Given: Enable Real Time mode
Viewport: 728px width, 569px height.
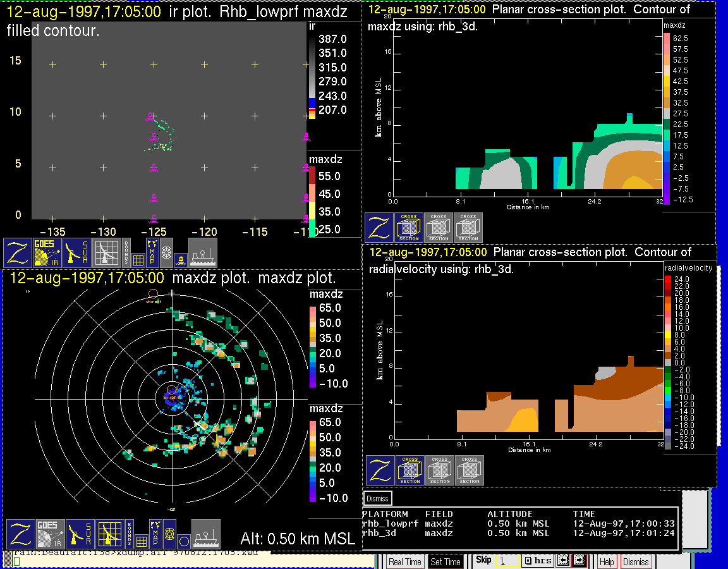Looking at the screenshot, I should pos(404,562).
